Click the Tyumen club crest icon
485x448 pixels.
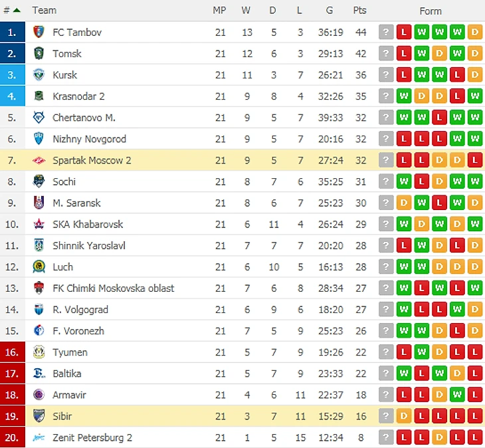pyautogui.click(x=39, y=352)
